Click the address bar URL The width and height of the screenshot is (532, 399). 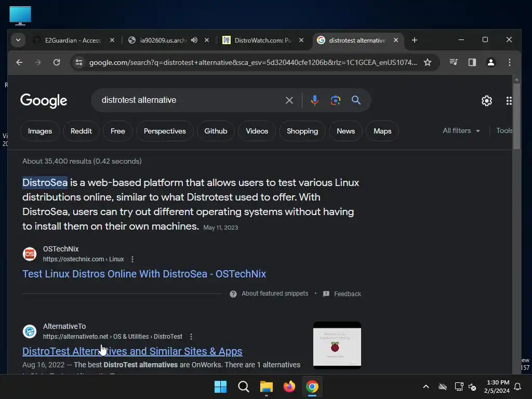[253, 62]
